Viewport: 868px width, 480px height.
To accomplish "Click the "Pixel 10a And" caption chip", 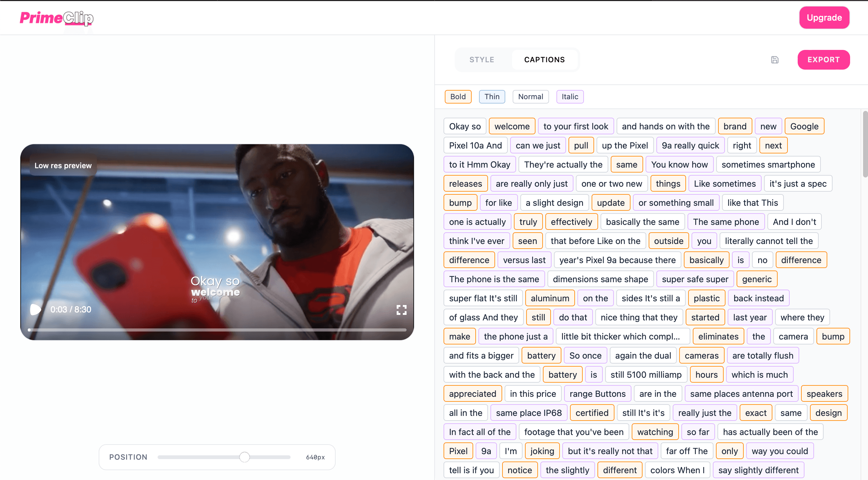I will point(475,145).
